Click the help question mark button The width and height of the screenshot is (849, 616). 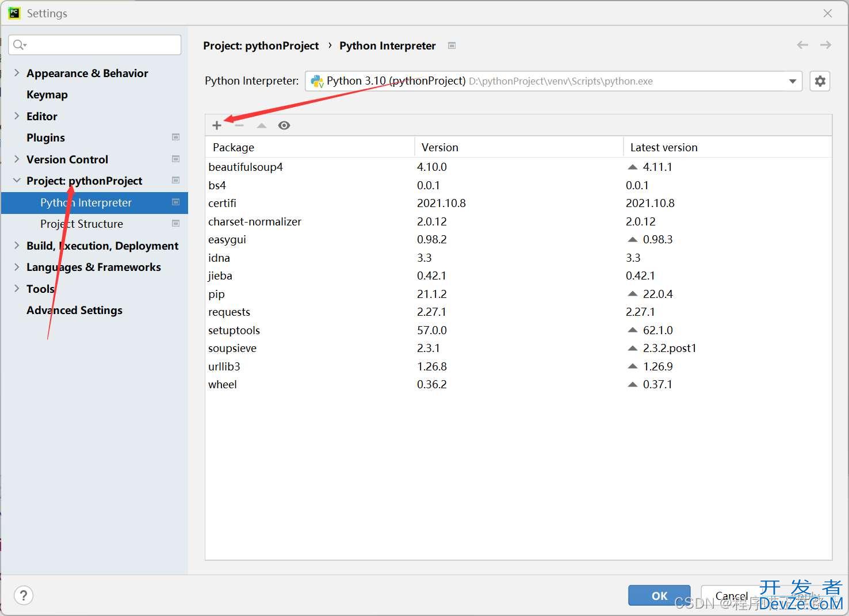point(24,595)
